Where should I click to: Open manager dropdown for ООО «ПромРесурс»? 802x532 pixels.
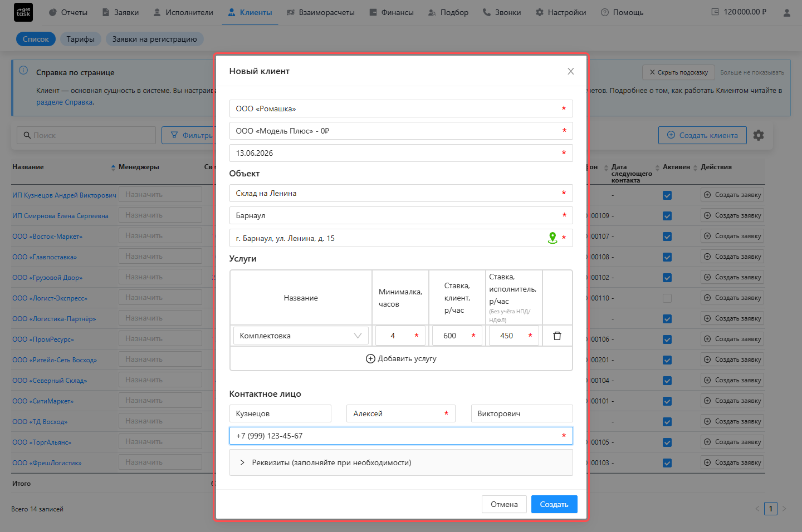(x=160, y=339)
